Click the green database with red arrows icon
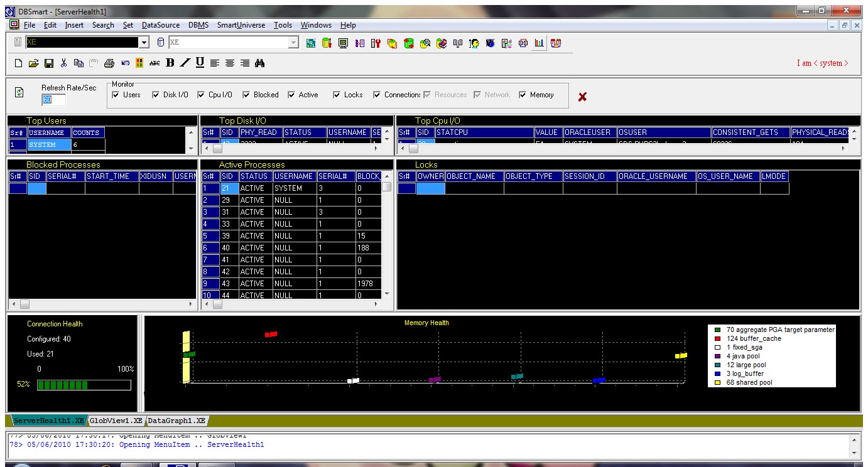This screenshot has width=868, height=467. pyautogui.click(x=409, y=43)
